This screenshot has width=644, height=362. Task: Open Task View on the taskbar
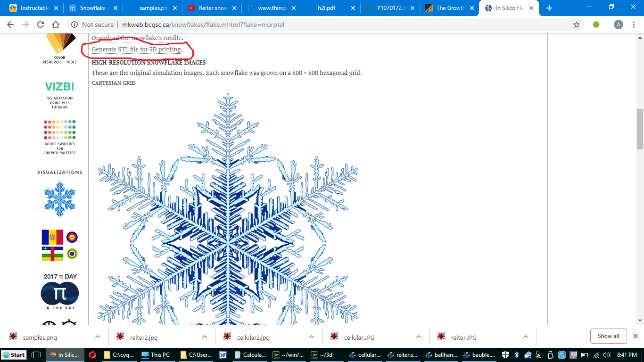point(36,355)
